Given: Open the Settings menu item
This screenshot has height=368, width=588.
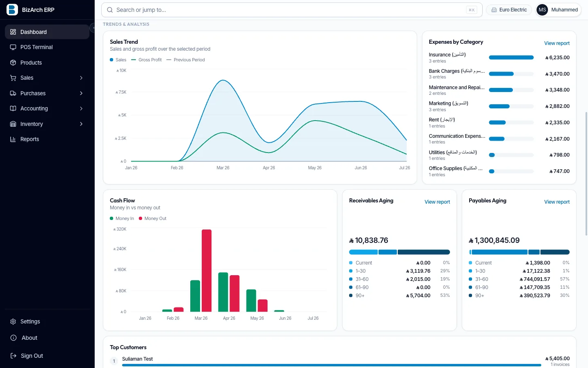Looking at the screenshot, I should (x=47, y=321).
